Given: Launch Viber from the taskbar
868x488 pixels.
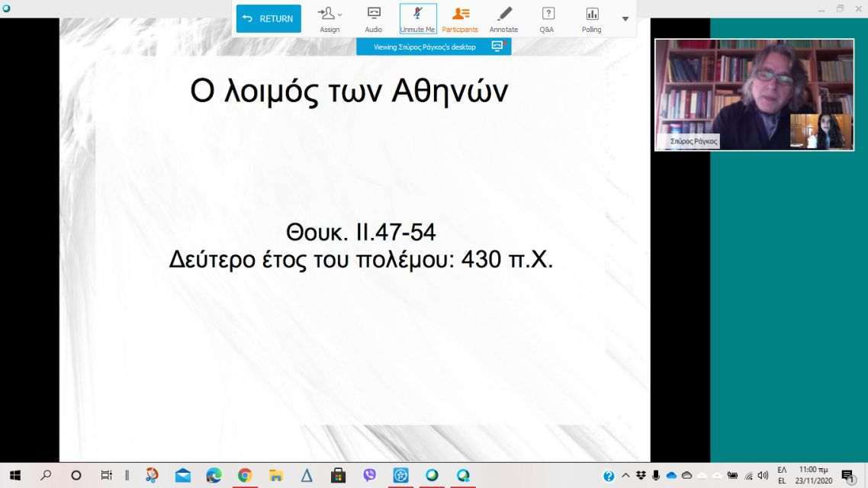Looking at the screenshot, I should click(x=370, y=475).
